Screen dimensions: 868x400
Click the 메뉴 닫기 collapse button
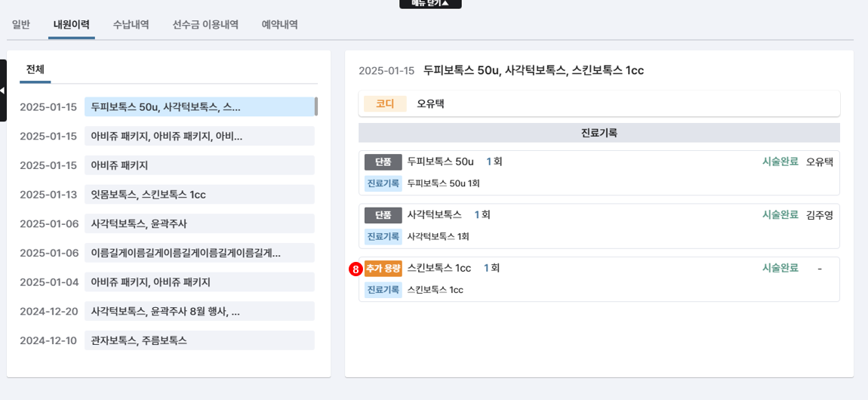point(430,4)
